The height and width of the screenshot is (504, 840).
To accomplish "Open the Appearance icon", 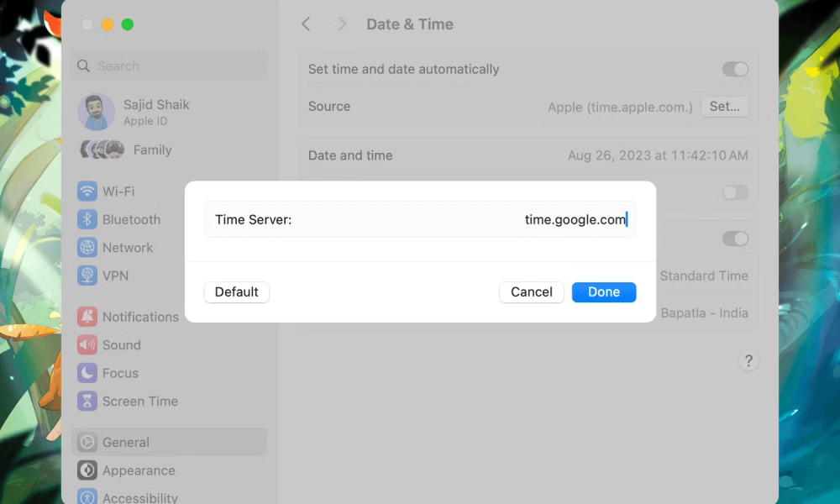I will (87, 470).
